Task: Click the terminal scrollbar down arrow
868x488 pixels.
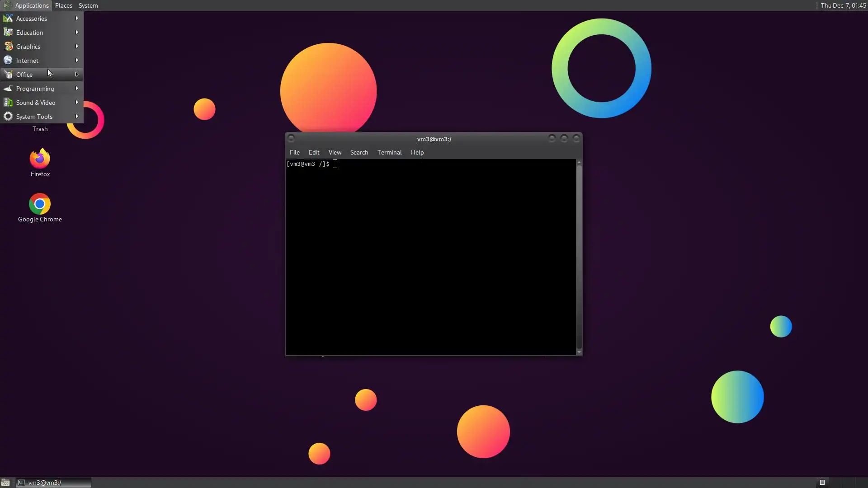Action: pos(579,352)
